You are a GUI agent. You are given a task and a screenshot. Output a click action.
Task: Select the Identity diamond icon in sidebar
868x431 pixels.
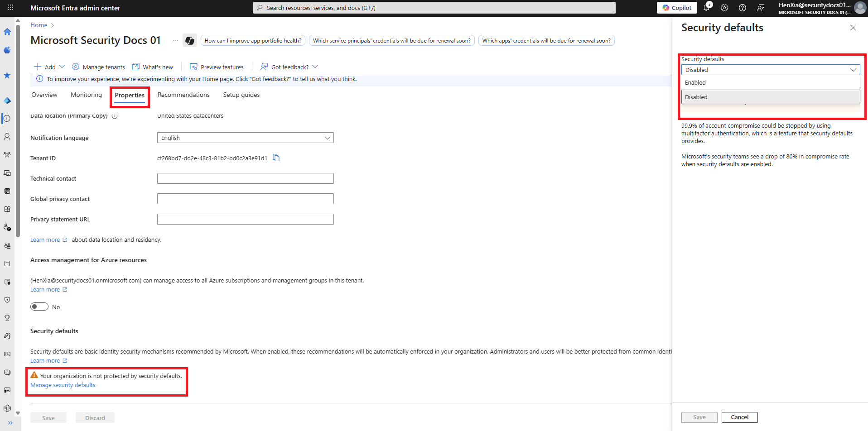coord(7,101)
